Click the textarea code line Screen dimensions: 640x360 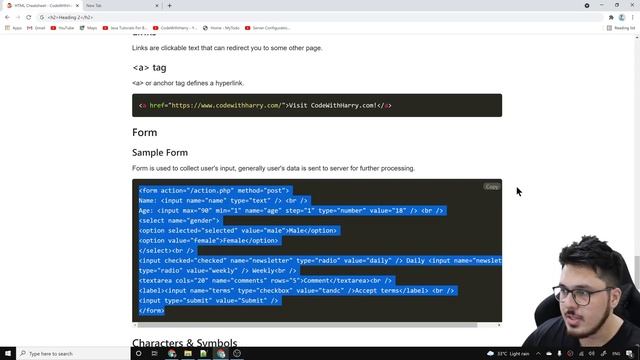[265, 280]
